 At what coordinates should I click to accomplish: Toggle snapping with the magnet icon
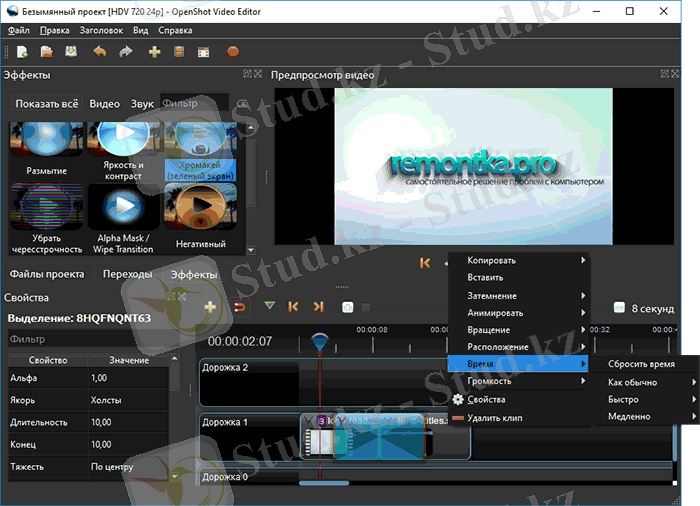coord(239,307)
